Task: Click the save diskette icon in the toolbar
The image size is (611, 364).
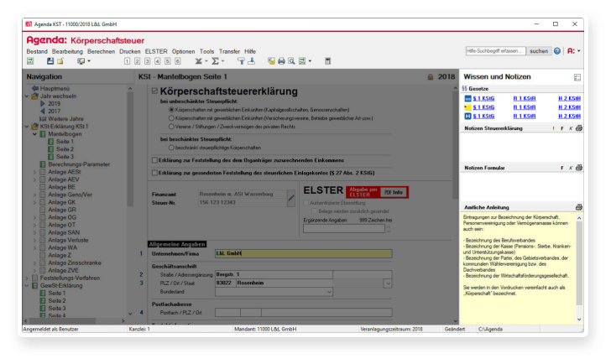Action: (50, 61)
